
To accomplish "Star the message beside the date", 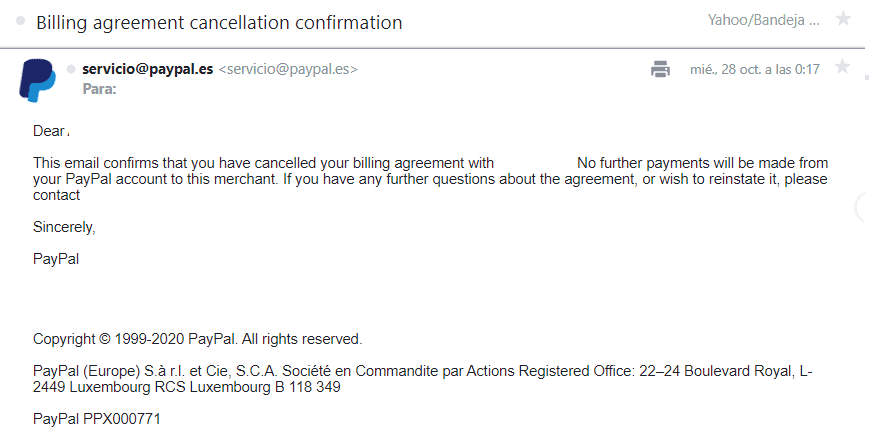I will coord(842,68).
